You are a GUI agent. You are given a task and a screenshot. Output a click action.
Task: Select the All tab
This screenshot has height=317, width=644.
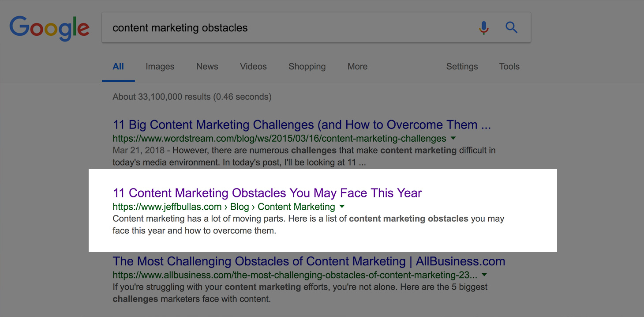tap(118, 67)
